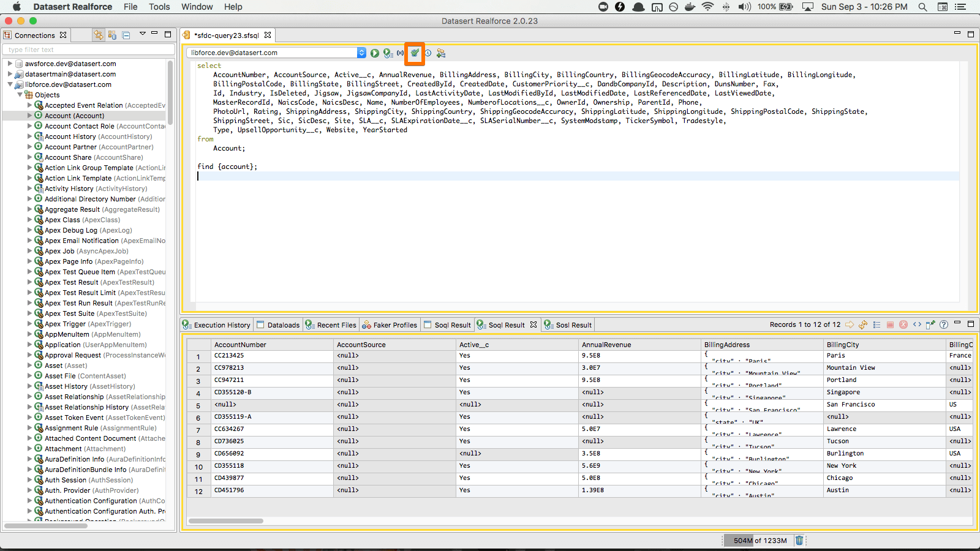Image resolution: width=980 pixels, height=551 pixels.
Task: Click the garbage collection trash can icon
Action: pos(799,540)
